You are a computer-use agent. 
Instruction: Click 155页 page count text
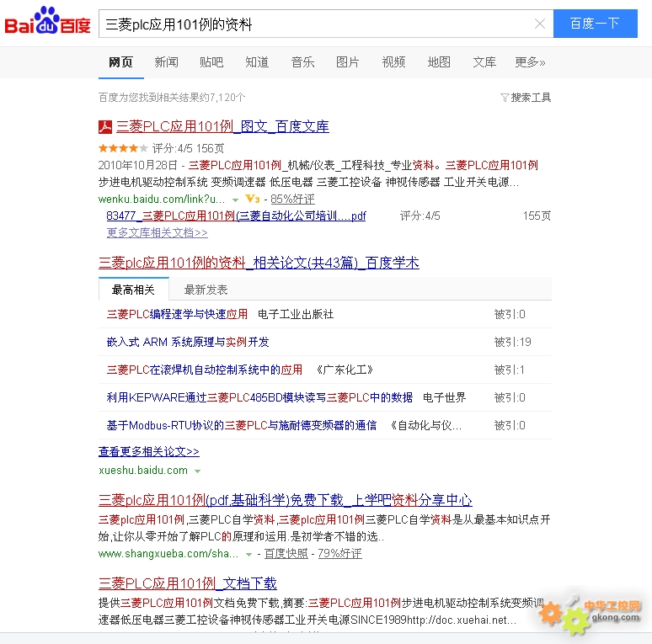[x=537, y=216]
